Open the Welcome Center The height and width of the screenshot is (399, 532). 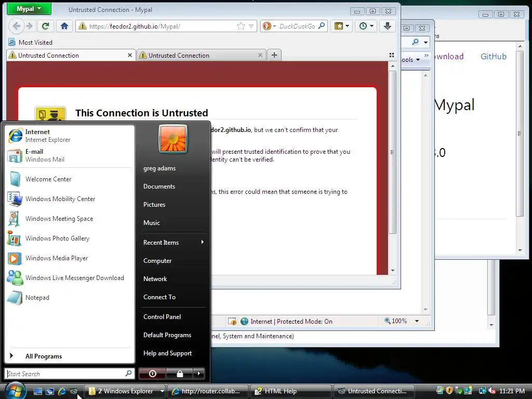coord(70,179)
